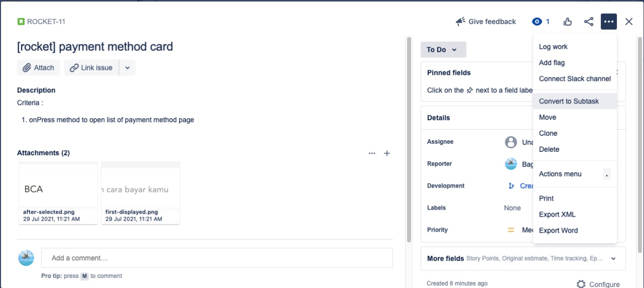Click the Attachments (2) heading
This screenshot has height=288, width=644.
[43, 153]
